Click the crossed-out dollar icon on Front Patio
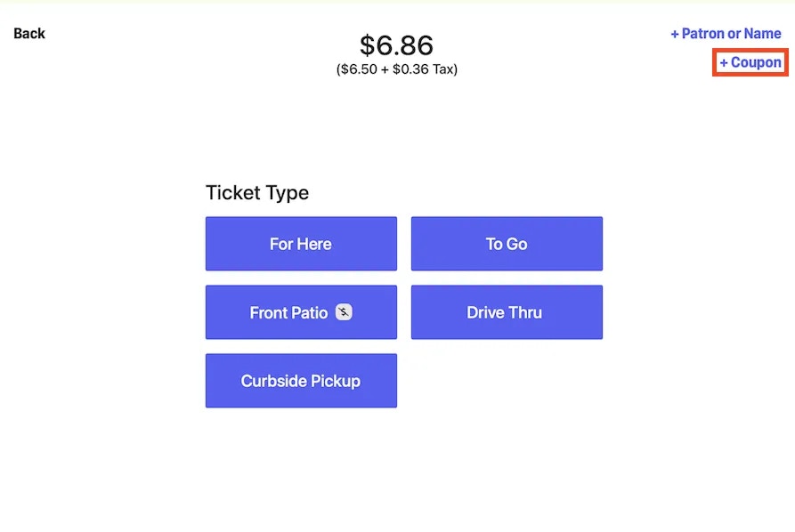 pos(344,312)
